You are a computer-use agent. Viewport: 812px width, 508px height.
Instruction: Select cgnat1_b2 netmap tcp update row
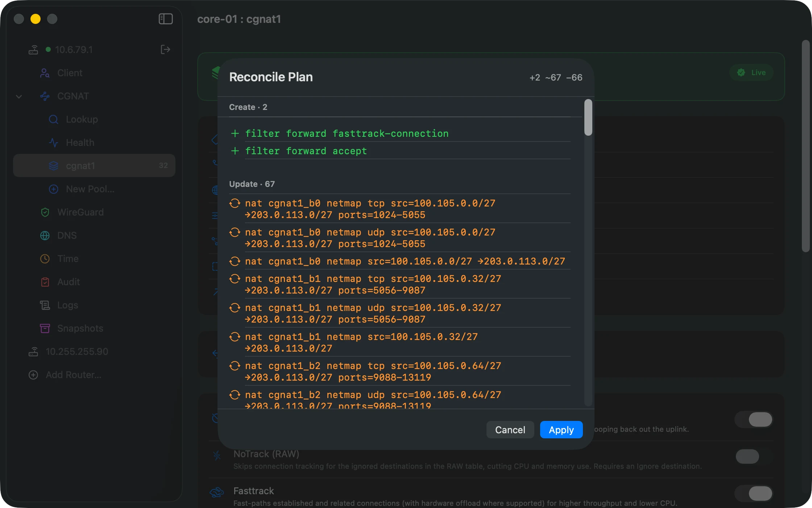(400, 372)
